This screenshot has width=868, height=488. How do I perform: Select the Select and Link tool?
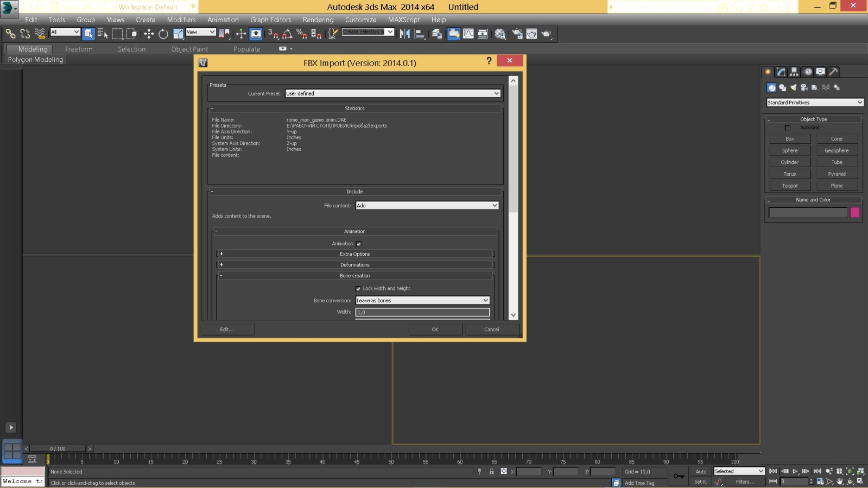[x=10, y=34]
